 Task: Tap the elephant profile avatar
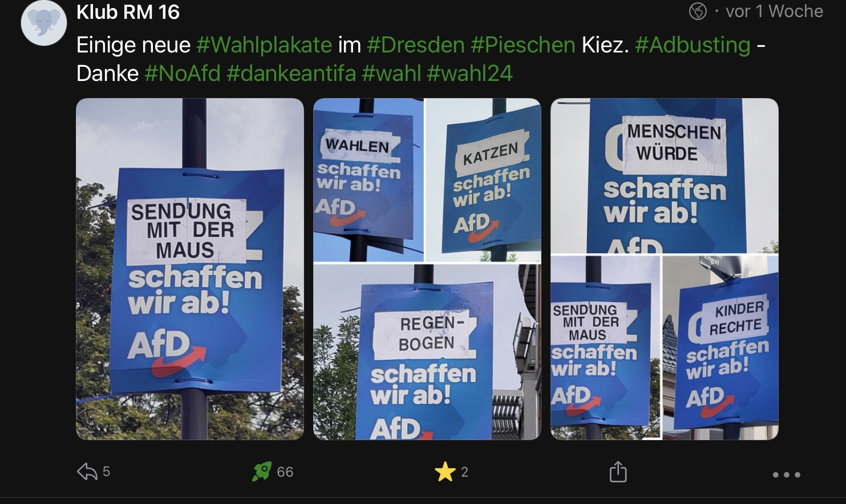44,23
